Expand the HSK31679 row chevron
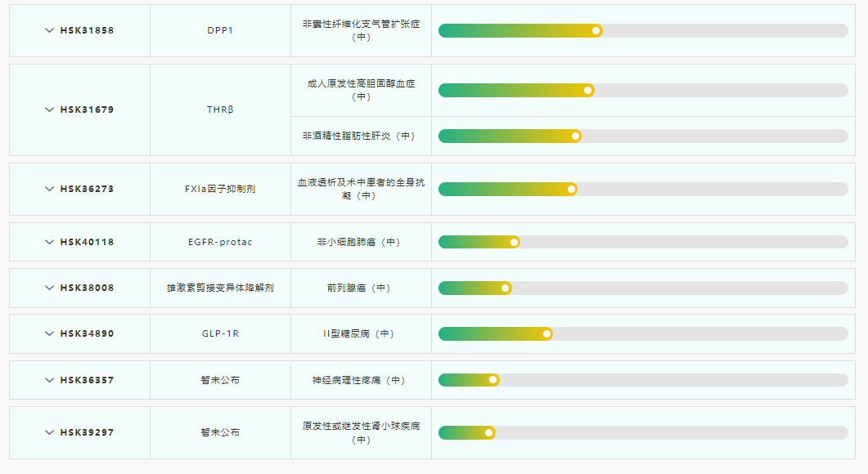The height and width of the screenshot is (474, 868). (49, 110)
